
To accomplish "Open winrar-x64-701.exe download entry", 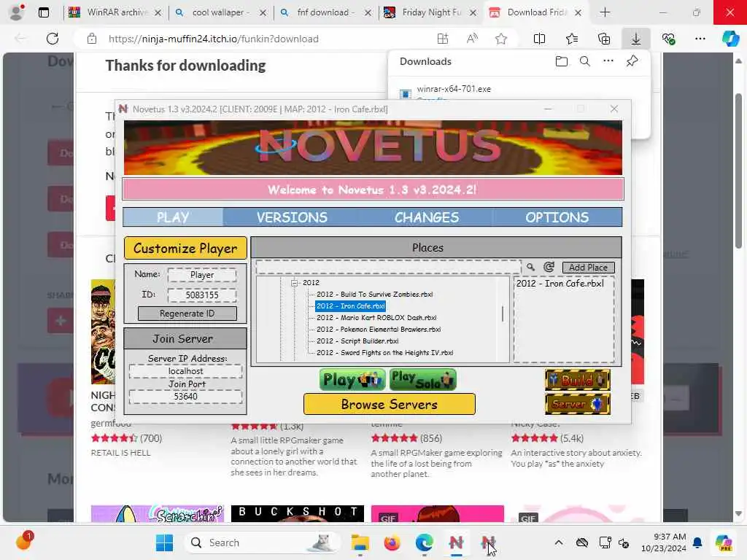I will pyautogui.click(x=454, y=89).
